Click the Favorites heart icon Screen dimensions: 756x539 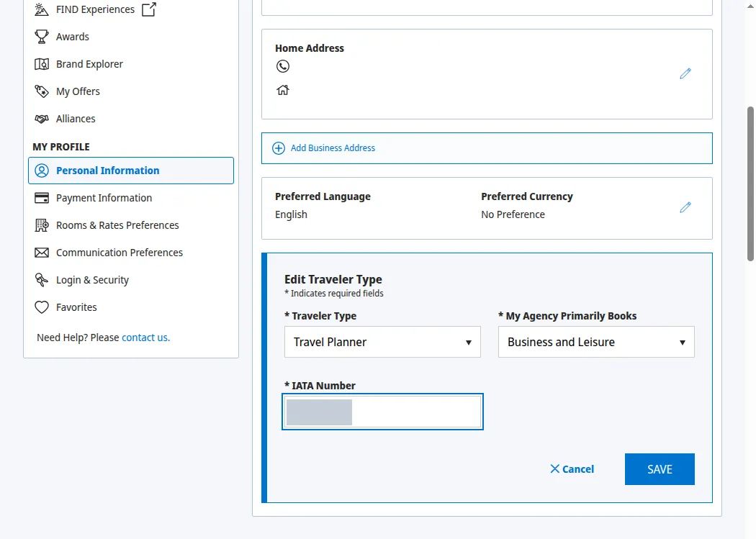click(x=42, y=307)
